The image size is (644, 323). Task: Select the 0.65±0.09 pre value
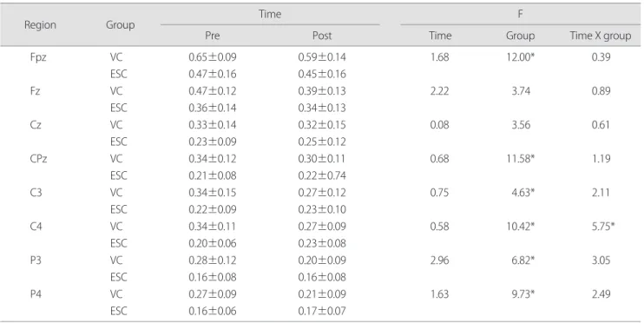[213, 57]
